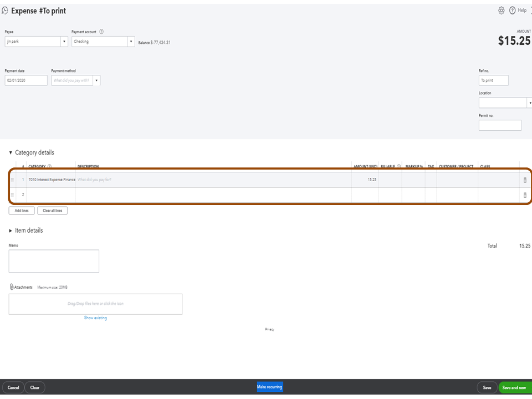
Task: Grab the drag handle on line 2
Action: tap(12, 195)
